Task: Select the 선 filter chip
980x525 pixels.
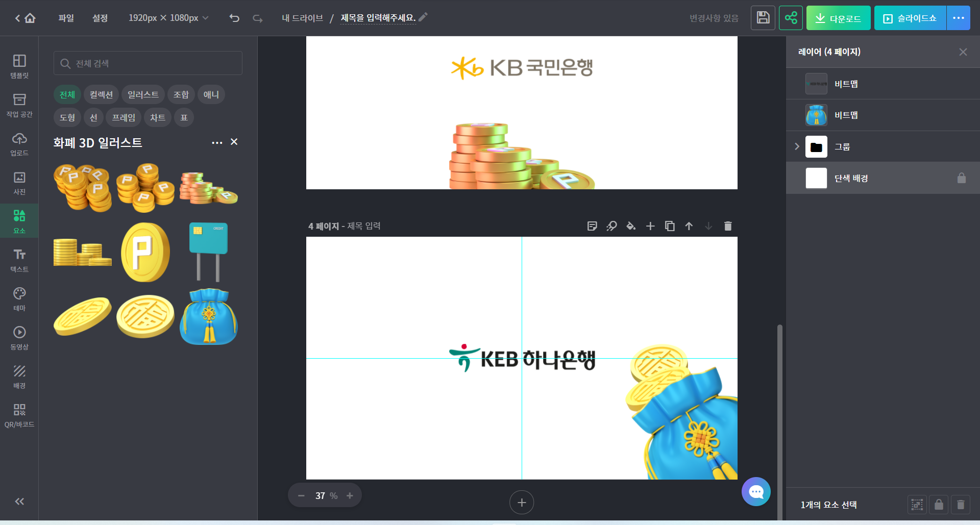Action: point(93,117)
